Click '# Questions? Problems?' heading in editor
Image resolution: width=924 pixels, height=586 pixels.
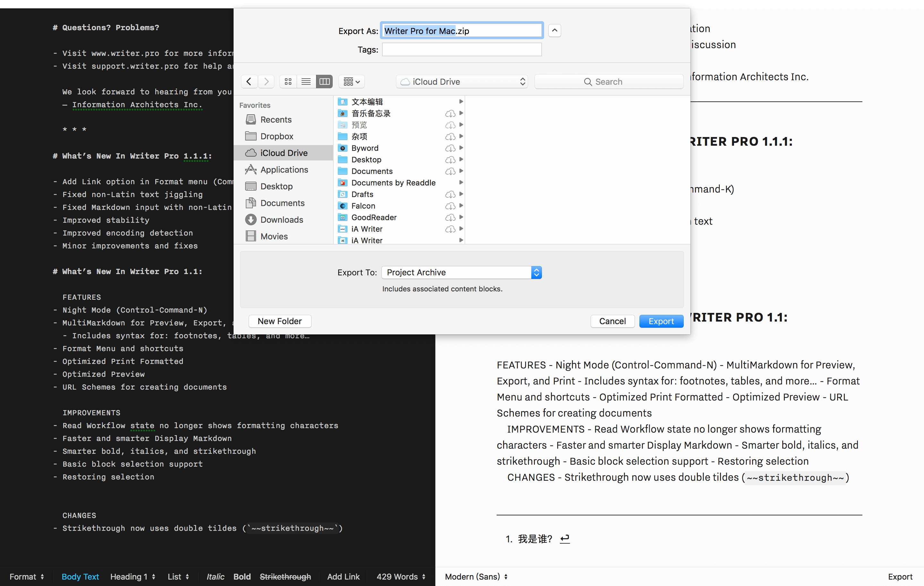click(x=106, y=28)
